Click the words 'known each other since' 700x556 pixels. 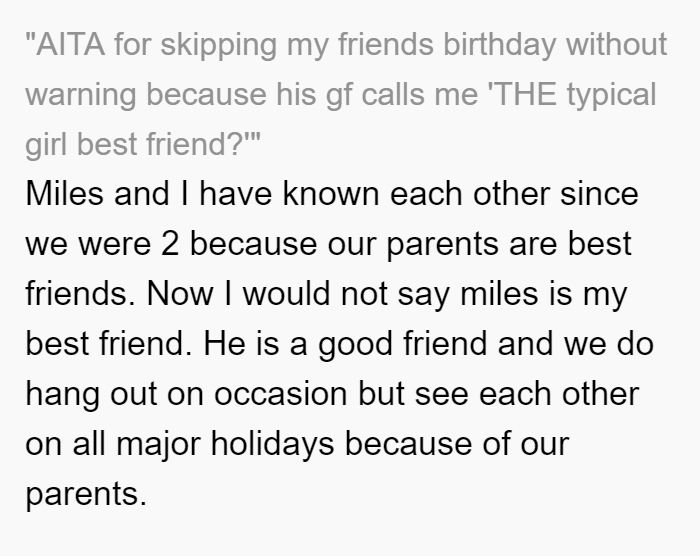pos(460,194)
